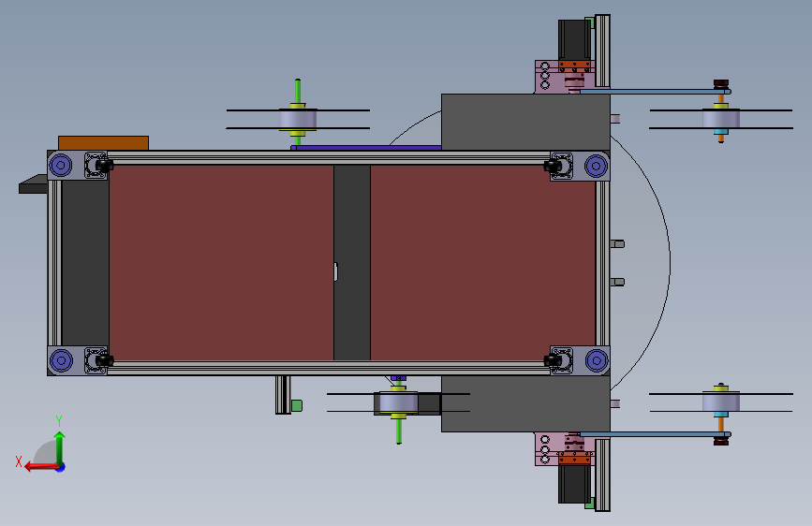
Task: Select the lower-middle roller with green shaft
Action: (398, 402)
